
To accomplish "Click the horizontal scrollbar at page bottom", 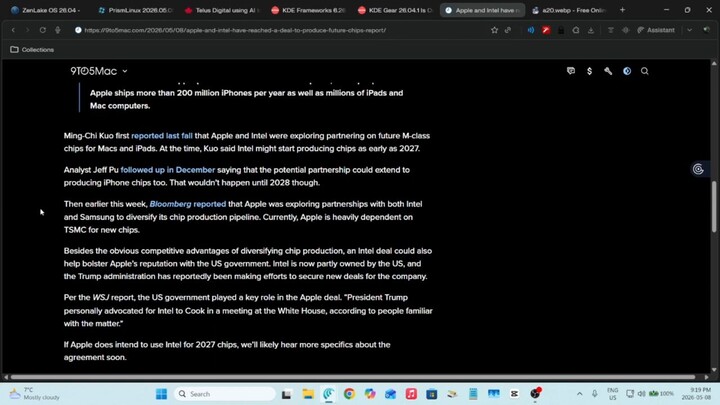I will click(353, 377).
